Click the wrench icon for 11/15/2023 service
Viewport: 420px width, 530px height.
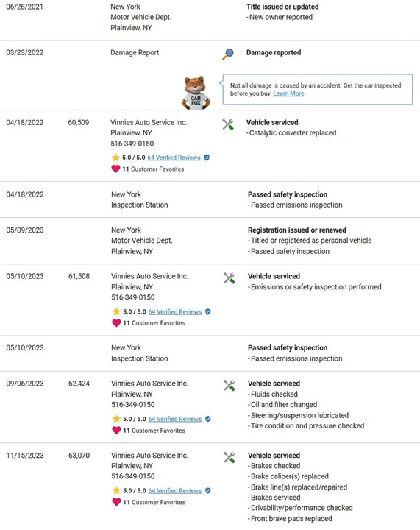229,457
